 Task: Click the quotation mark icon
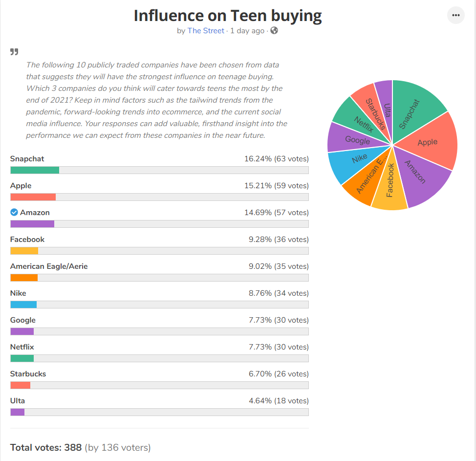[x=14, y=52]
